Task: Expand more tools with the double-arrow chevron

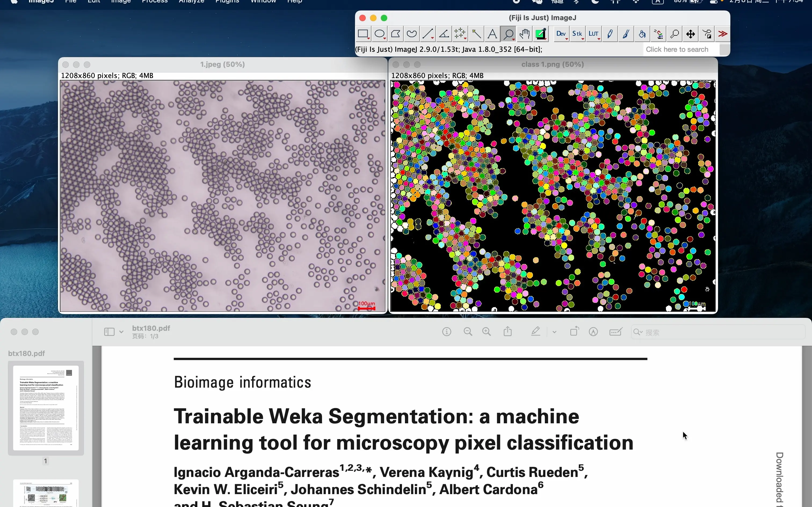Action: click(723, 34)
